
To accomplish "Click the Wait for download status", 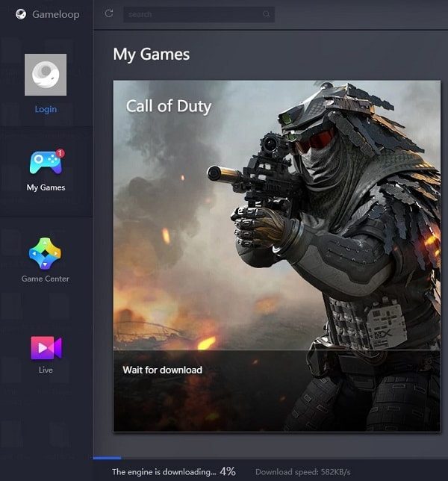I will point(163,370).
